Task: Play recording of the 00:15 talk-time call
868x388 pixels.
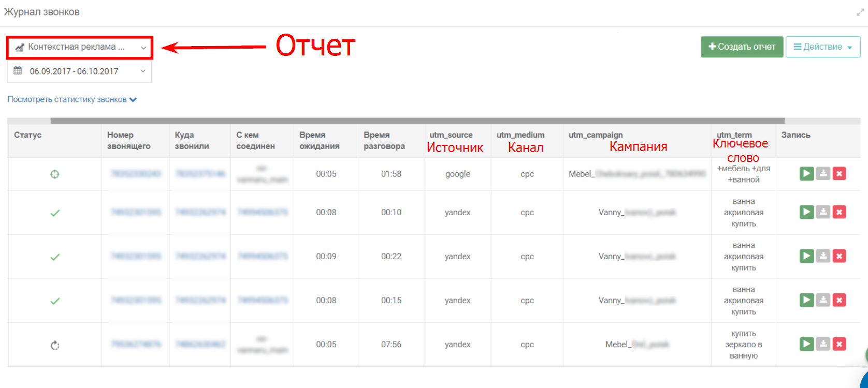Action: pos(806,300)
